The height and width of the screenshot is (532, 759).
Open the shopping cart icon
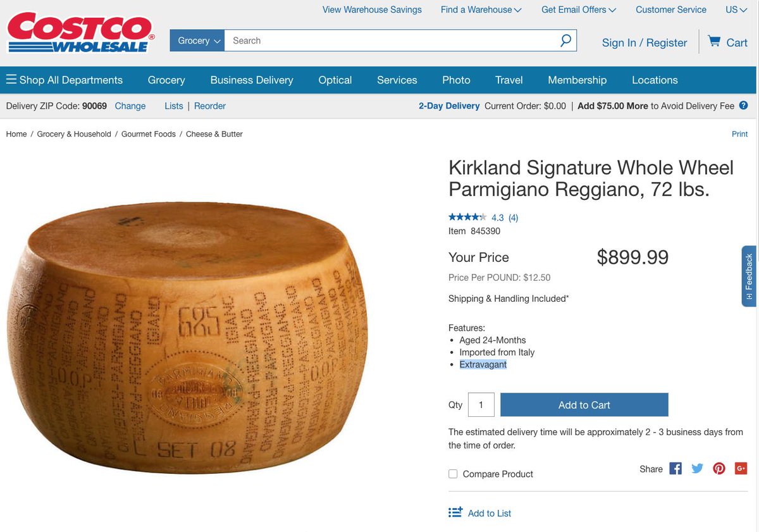(x=714, y=42)
